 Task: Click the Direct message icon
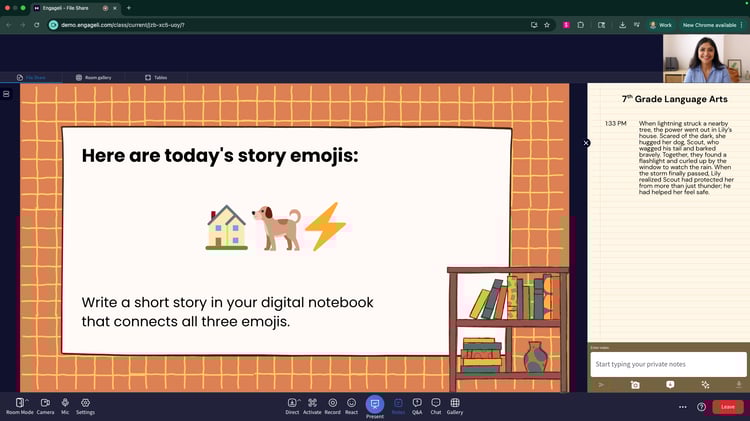click(292, 403)
